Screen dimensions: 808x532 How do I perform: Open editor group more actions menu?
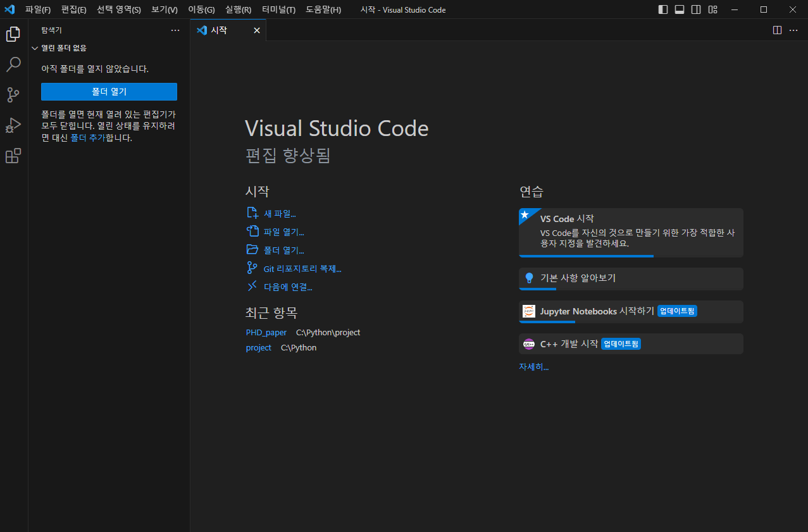[x=793, y=30]
